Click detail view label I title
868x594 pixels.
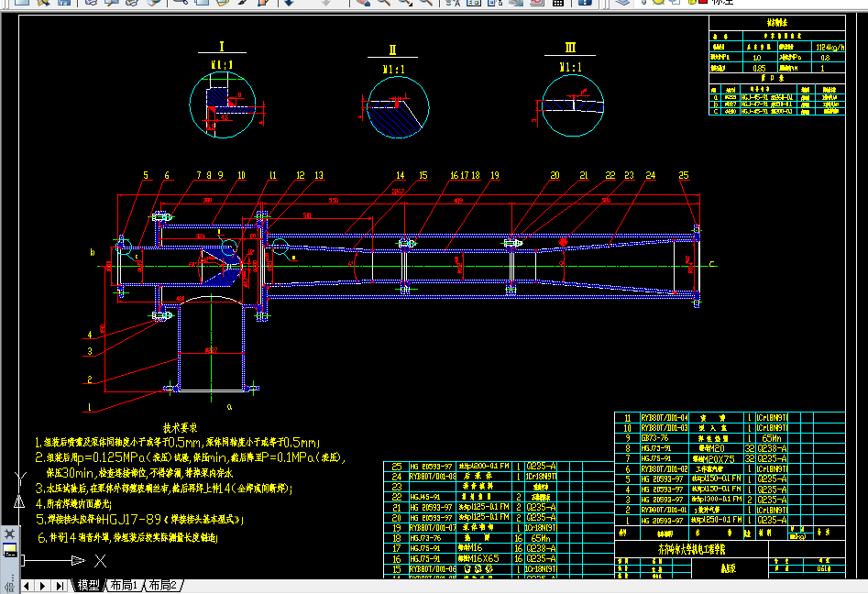[x=222, y=47]
